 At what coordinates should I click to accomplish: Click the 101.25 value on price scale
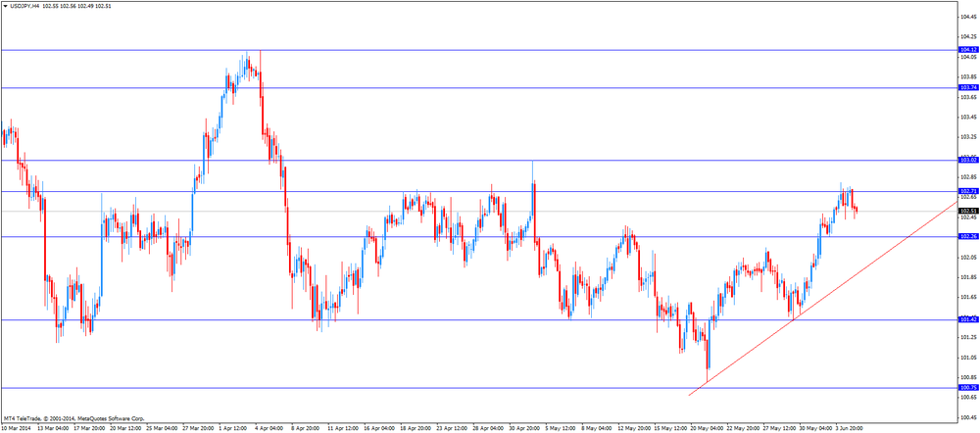pos(968,337)
